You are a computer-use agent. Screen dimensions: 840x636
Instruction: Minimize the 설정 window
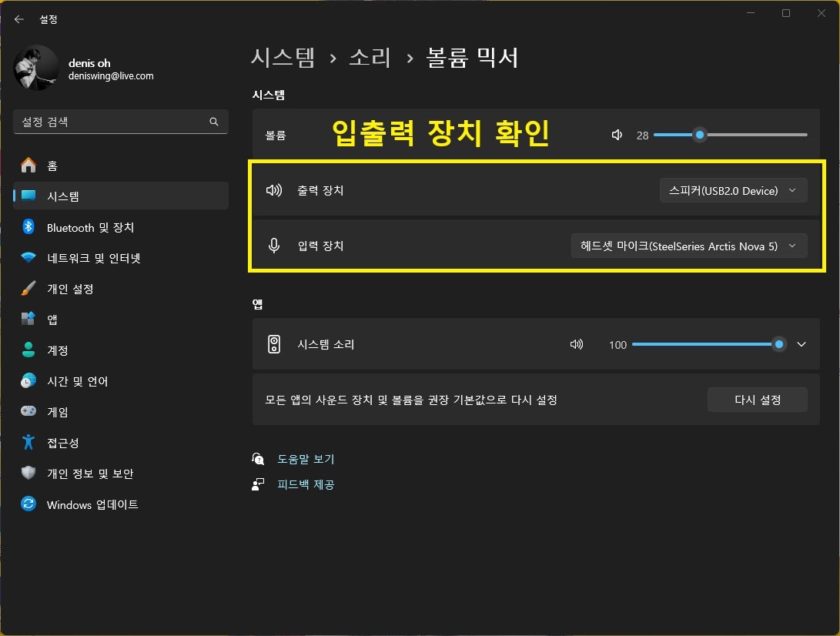tap(751, 13)
